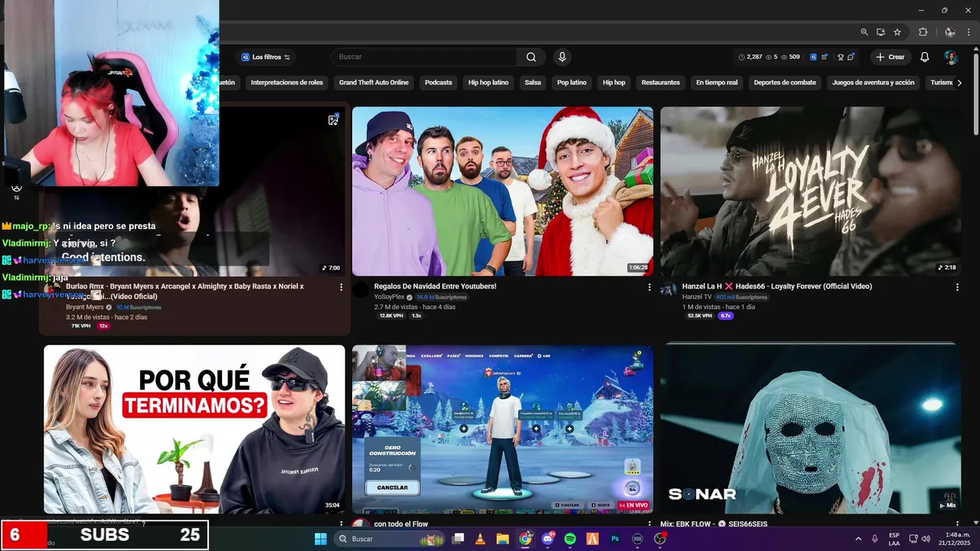980x551 pixels.
Task: Show hidden system tray icons
Action: click(x=857, y=539)
